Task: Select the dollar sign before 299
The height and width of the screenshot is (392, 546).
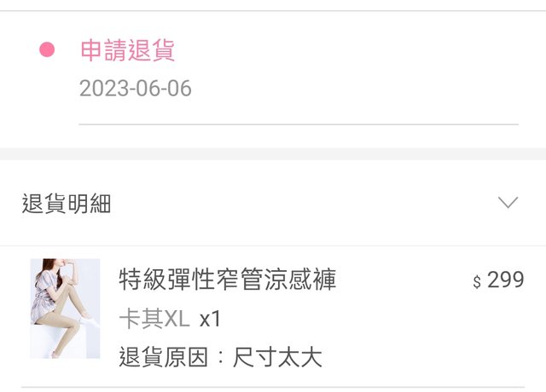Action: (x=477, y=281)
